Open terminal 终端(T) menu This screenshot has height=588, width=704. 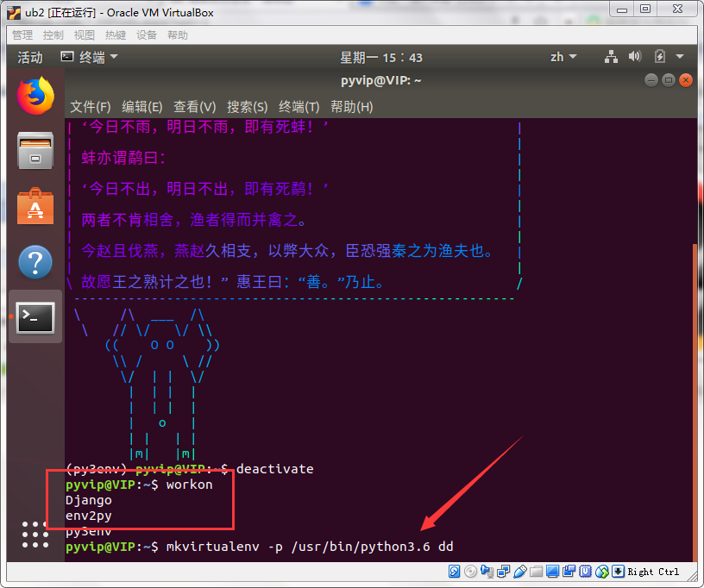coord(299,107)
